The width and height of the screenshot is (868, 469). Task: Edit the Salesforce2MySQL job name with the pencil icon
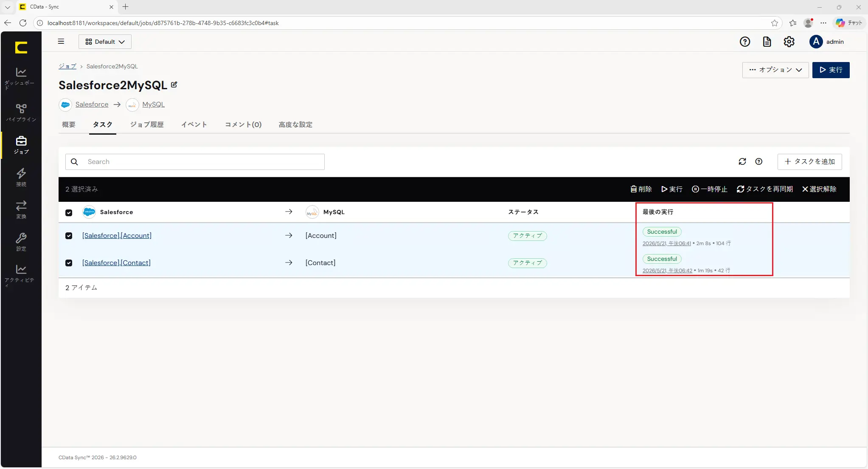tap(174, 85)
